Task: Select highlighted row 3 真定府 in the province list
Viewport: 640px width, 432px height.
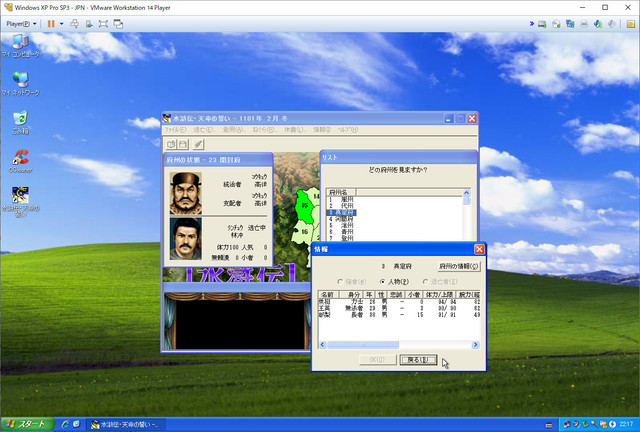Action: (342, 213)
